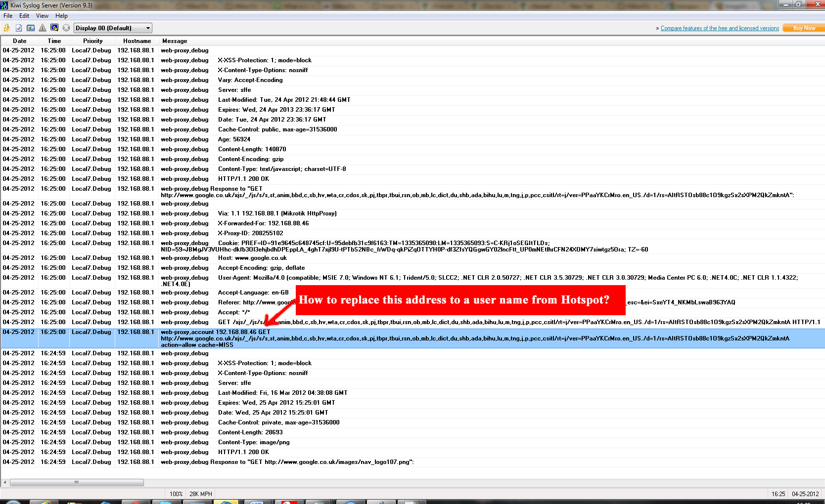Viewport: 825px width, 504px height.
Task: Open the File menu
Action: [x=8, y=16]
